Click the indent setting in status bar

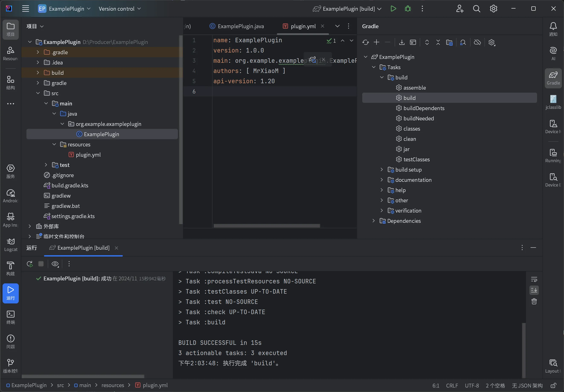[495, 385]
